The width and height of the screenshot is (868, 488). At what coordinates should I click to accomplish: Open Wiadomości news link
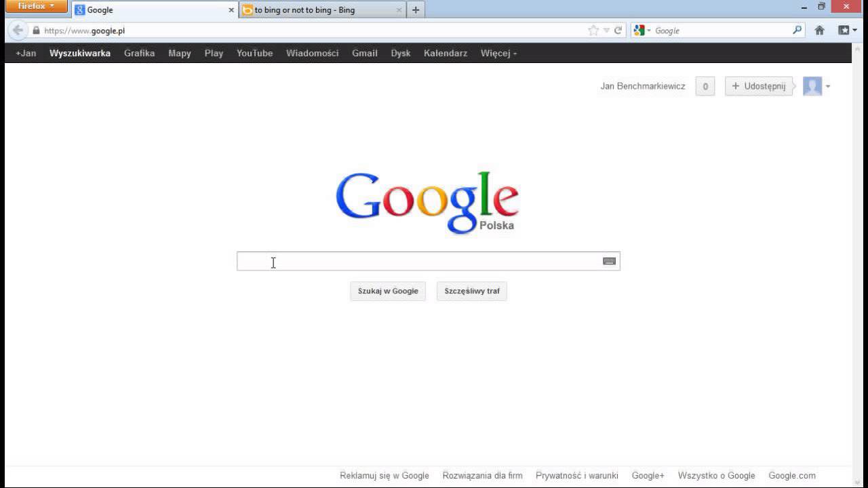pyautogui.click(x=312, y=53)
